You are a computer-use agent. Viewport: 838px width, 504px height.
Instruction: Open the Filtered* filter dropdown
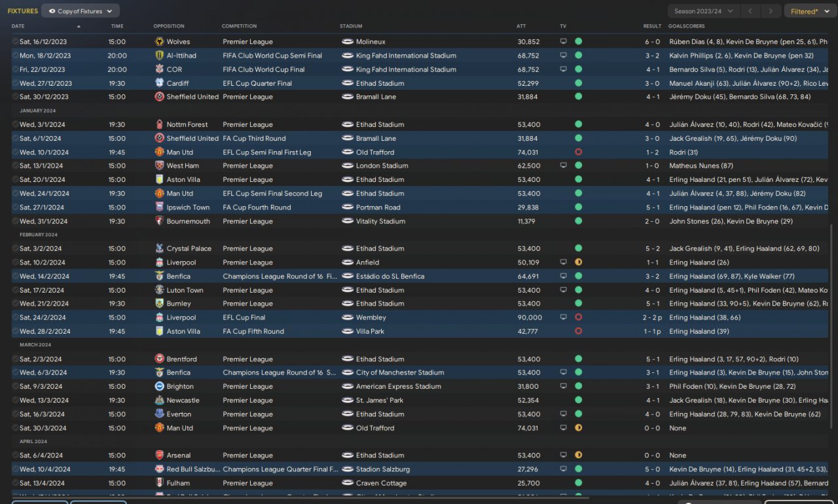(810, 11)
